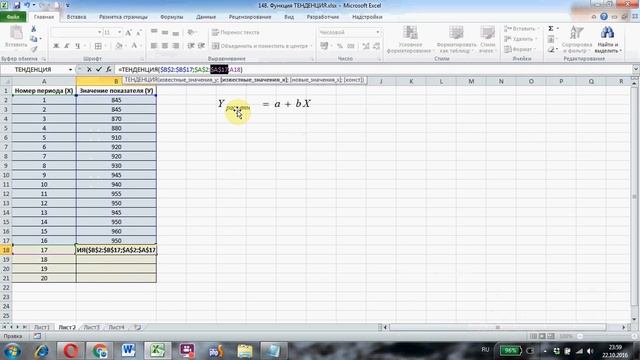Apply Italic formatting (К) button
This screenshot has width=640, height=360.
click(67, 46)
